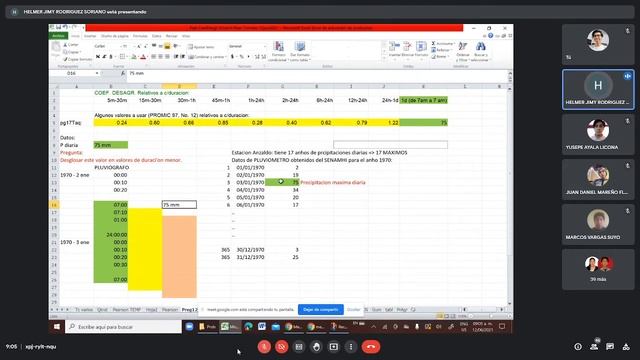Image resolution: width=640 pixels, height=360 pixels.
Task: Click green cell with 75 mm P diaria
Action: click(111, 145)
